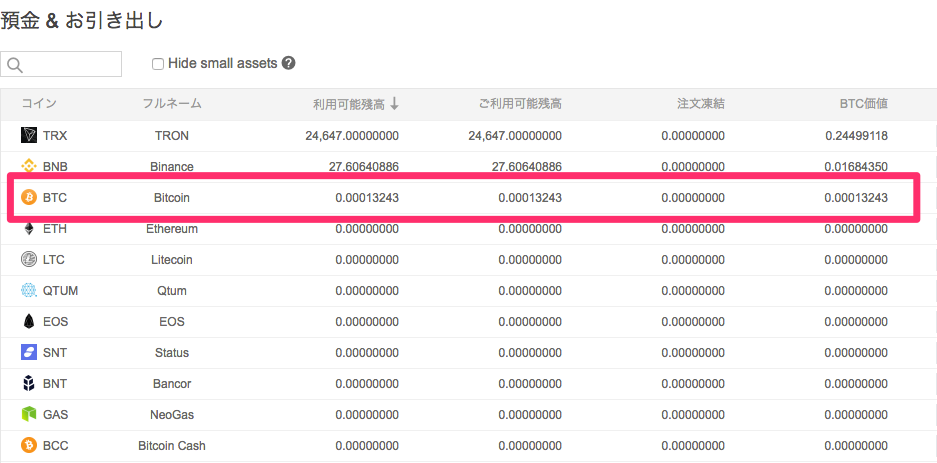The height and width of the screenshot is (463, 937).
Task: Select the Ethereum full name cell
Action: (x=172, y=229)
